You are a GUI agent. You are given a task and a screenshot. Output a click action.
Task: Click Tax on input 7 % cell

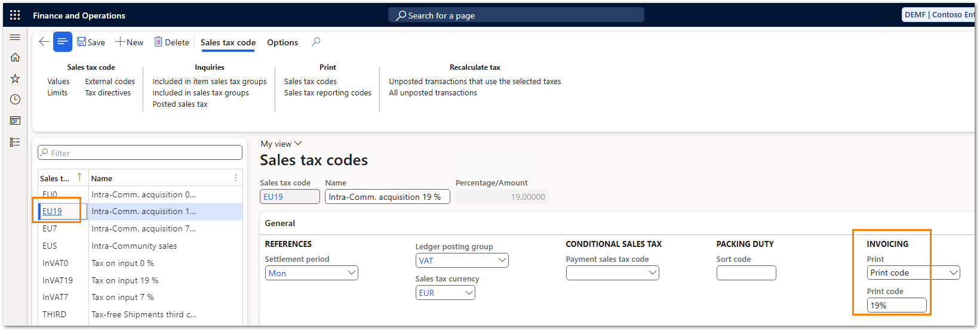pos(122,297)
